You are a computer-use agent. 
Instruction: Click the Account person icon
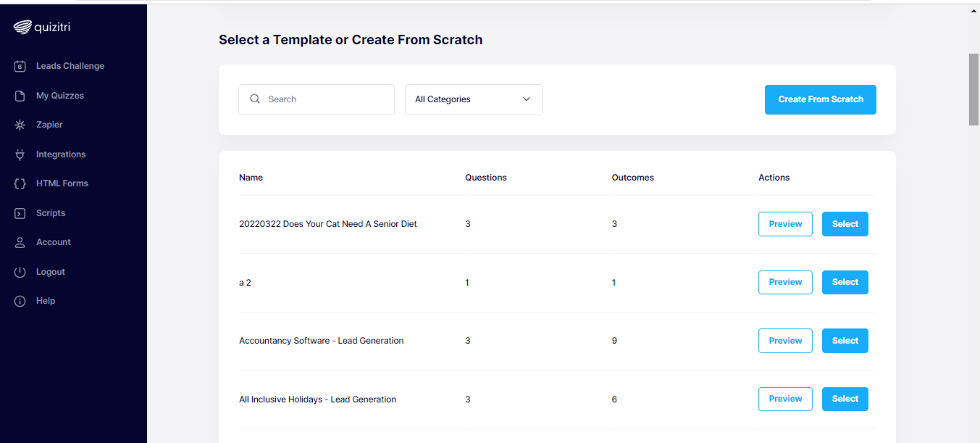click(20, 242)
